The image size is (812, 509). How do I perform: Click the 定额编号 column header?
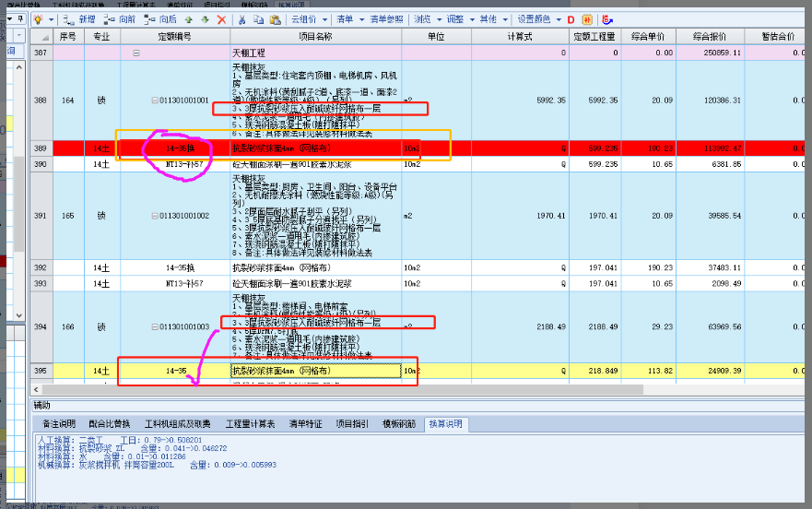(175, 36)
